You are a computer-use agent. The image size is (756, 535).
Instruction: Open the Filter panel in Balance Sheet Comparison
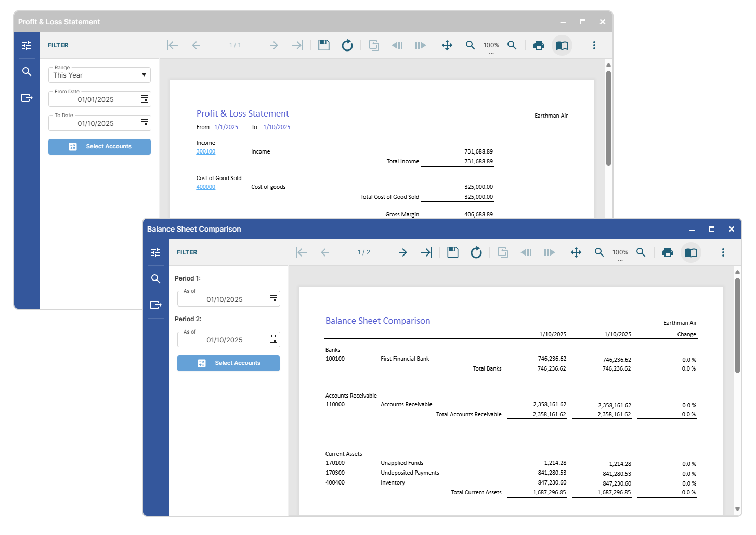[155, 252]
